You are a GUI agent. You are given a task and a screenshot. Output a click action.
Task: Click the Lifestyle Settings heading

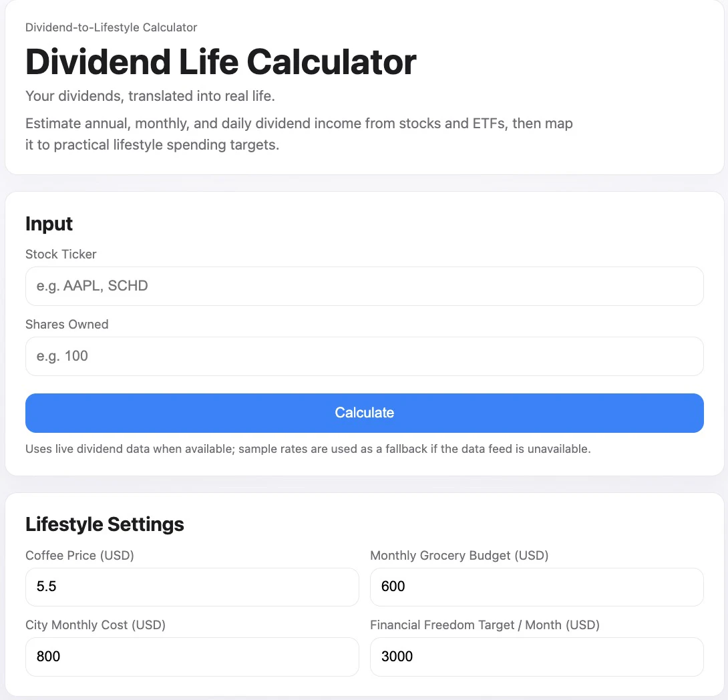(x=105, y=524)
